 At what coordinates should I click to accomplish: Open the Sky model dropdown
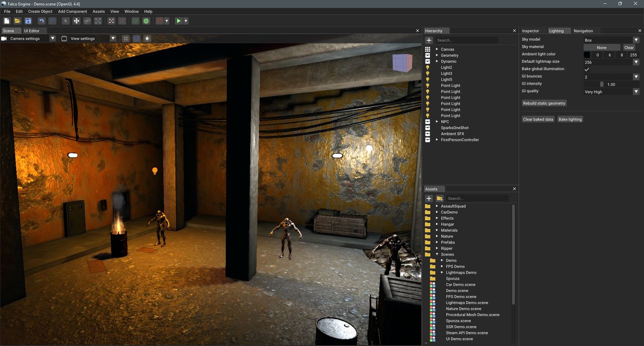click(611, 40)
